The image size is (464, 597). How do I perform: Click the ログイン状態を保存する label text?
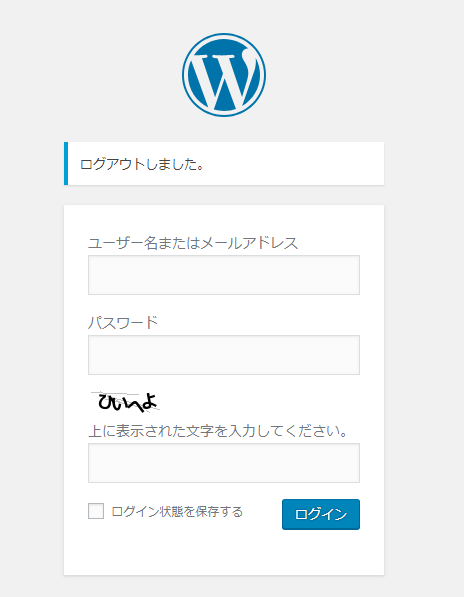click(x=177, y=511)
